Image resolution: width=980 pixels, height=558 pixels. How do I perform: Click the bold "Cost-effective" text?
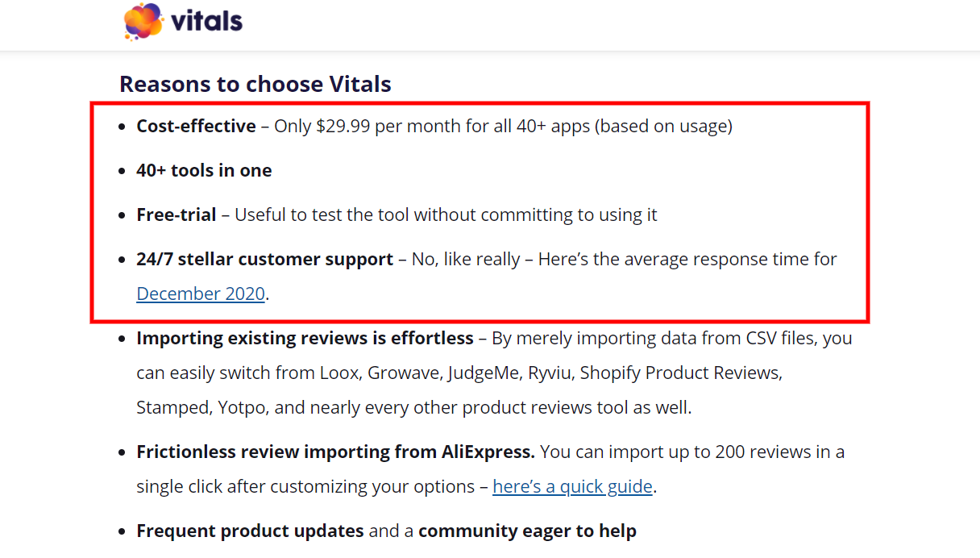(196, 126)
